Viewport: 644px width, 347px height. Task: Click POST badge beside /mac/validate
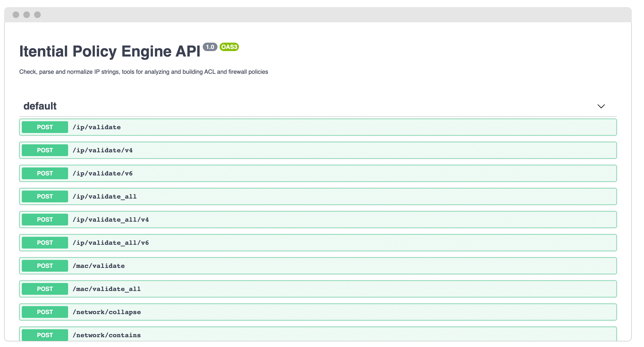pos(45,266)
